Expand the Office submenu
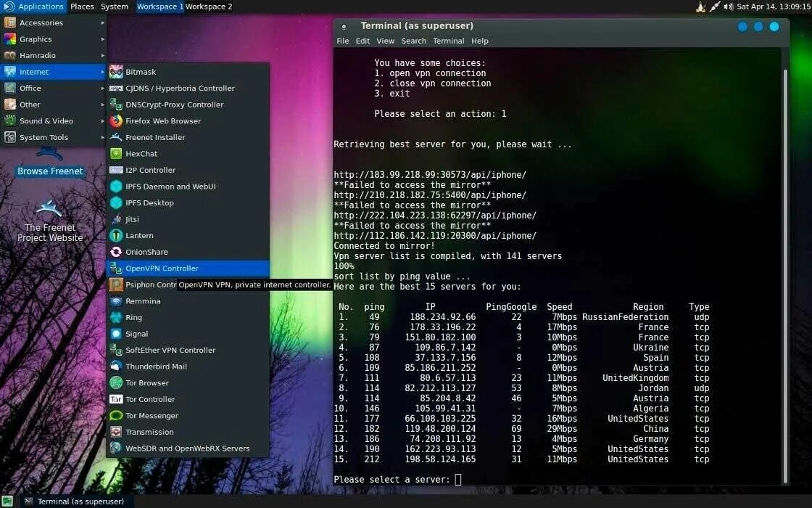The height and width of the screenshot is (508, 812). (54, 88)
